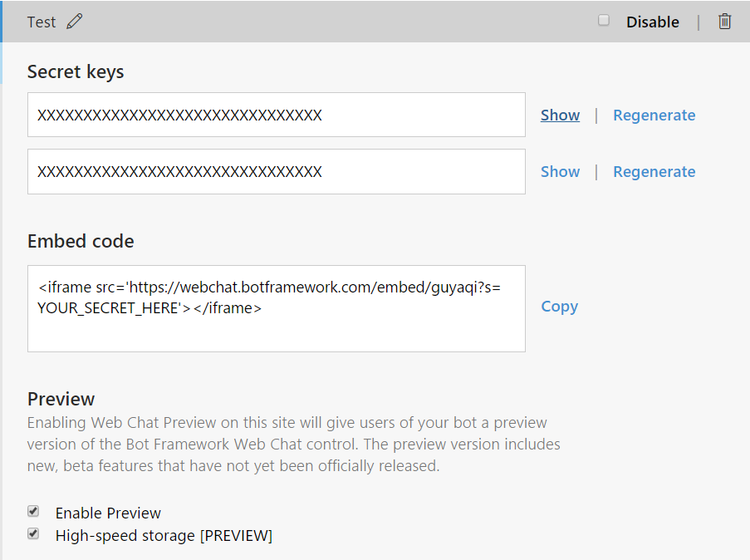Show the first secret key
Screen dimensions: 750x560
pos(560,115)
